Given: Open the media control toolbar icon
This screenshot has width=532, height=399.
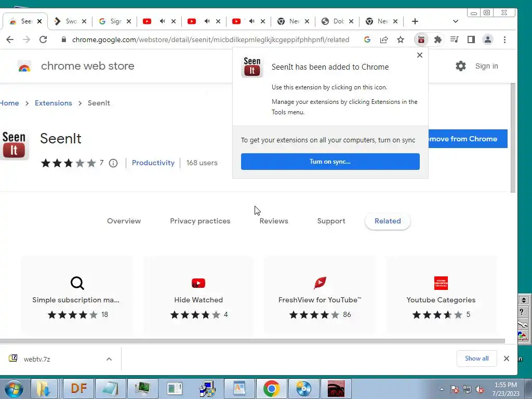Looking at the screenshot, I should 454,39.
